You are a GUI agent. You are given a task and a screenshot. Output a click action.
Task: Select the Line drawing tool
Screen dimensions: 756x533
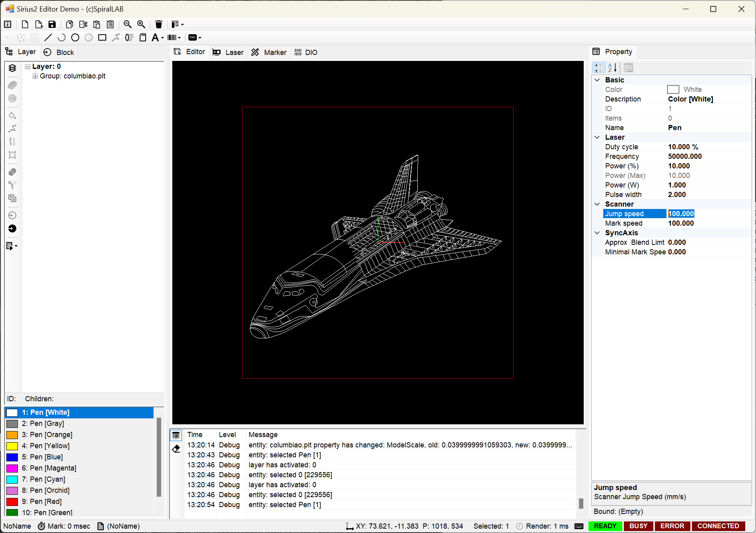click(x=48, y=37)
